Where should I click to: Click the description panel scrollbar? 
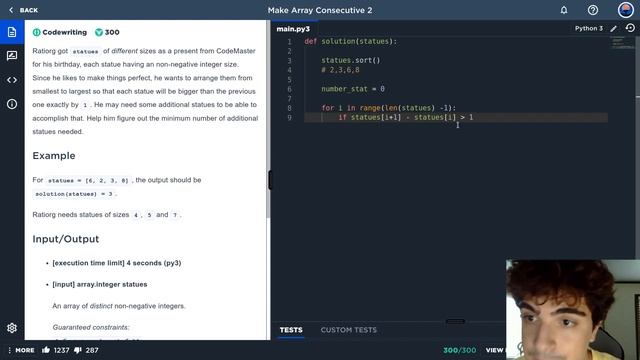(x=268, y=118)
